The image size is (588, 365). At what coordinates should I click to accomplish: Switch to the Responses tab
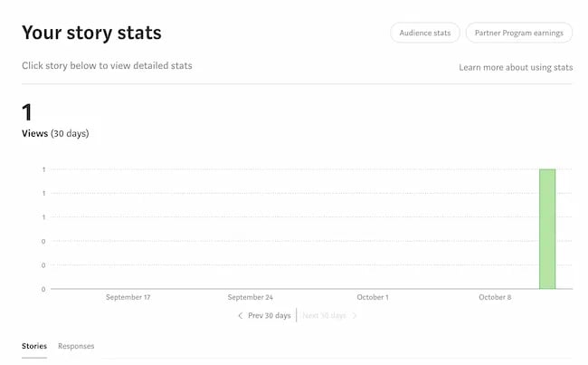coord(76,346)
